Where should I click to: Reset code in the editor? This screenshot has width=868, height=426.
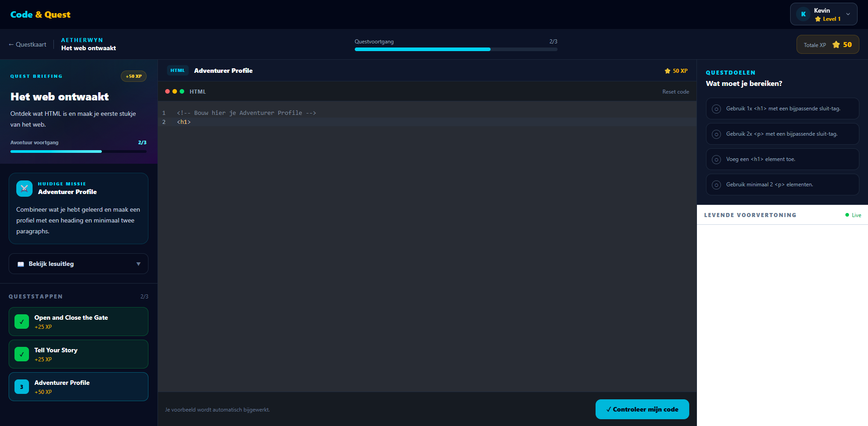tap(676, 92)
